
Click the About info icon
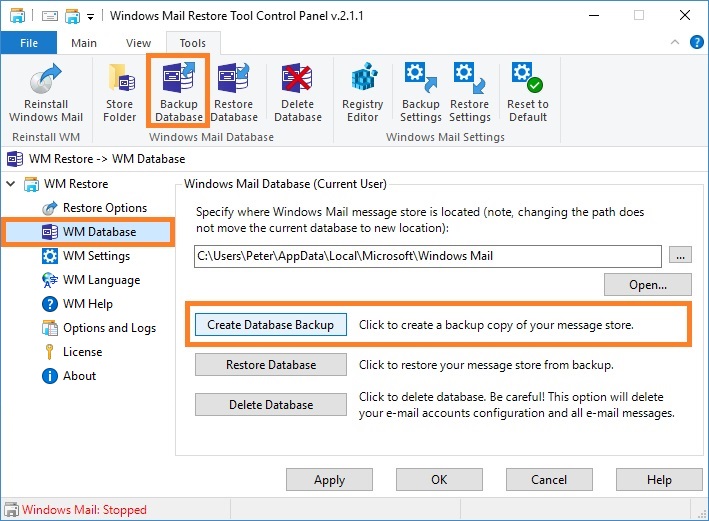pyautogui.click(x=50, y=376)
